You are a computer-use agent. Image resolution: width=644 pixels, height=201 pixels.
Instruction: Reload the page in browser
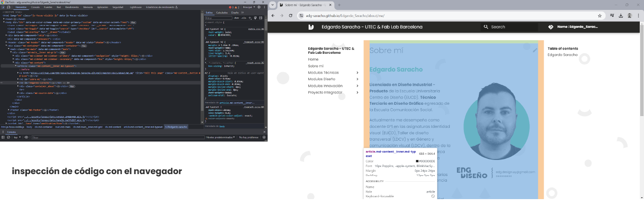pyautogui.click(x=290, y=16)
